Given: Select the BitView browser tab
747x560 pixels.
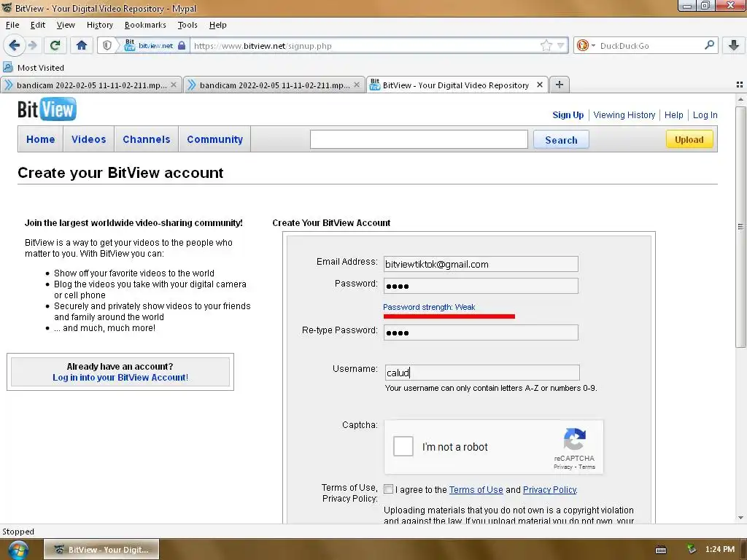Looking at the screenshot, I should pyautogui.click(x=457, y=85).
